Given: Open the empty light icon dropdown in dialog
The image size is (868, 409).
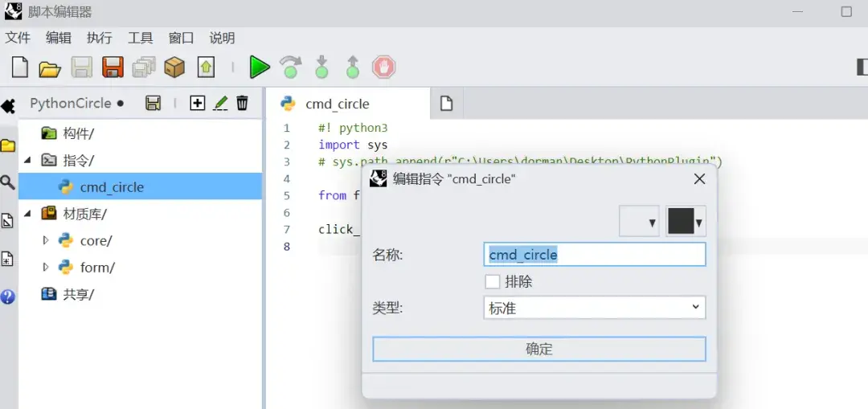Looking at the screenshot, I should pos(640,222).
